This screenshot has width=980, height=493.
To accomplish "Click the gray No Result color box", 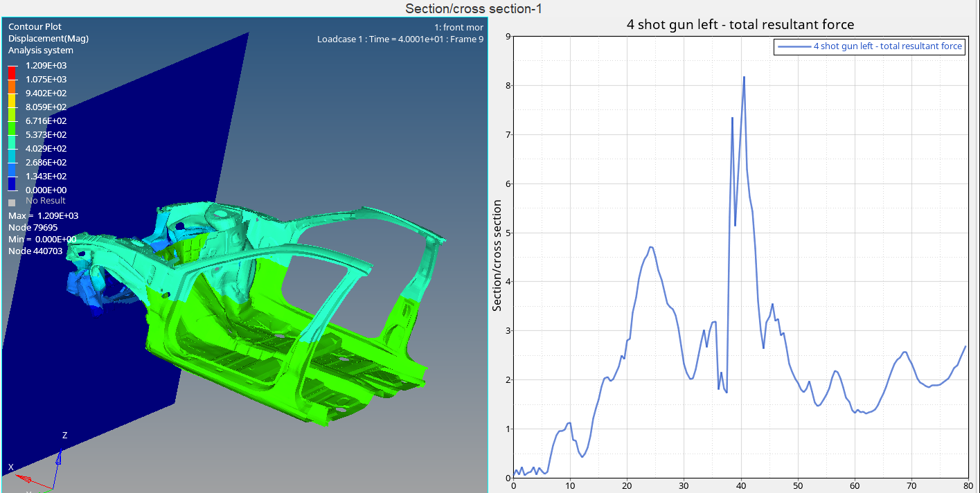I will click(12, 202).
